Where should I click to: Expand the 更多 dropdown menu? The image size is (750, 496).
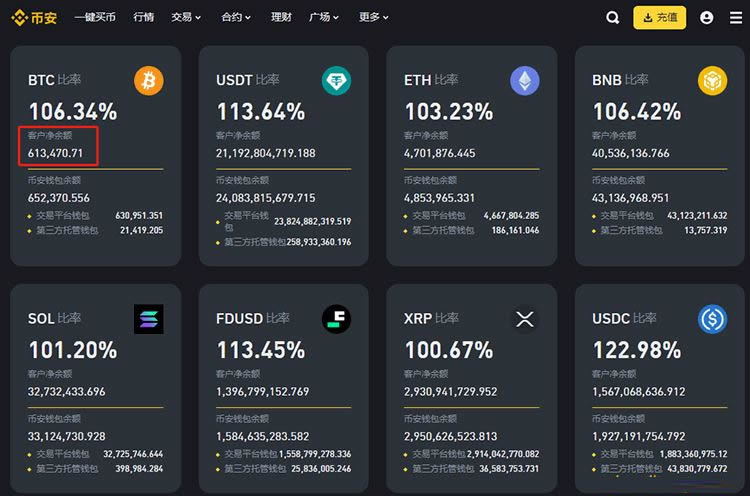tap(373, 17)
